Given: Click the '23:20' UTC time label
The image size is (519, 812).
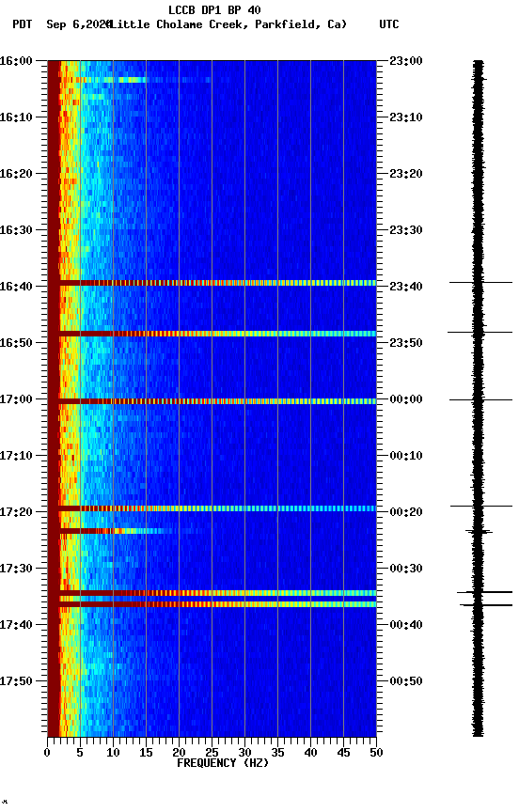Looking at the screenshot, I should click(x=406, y=174).
